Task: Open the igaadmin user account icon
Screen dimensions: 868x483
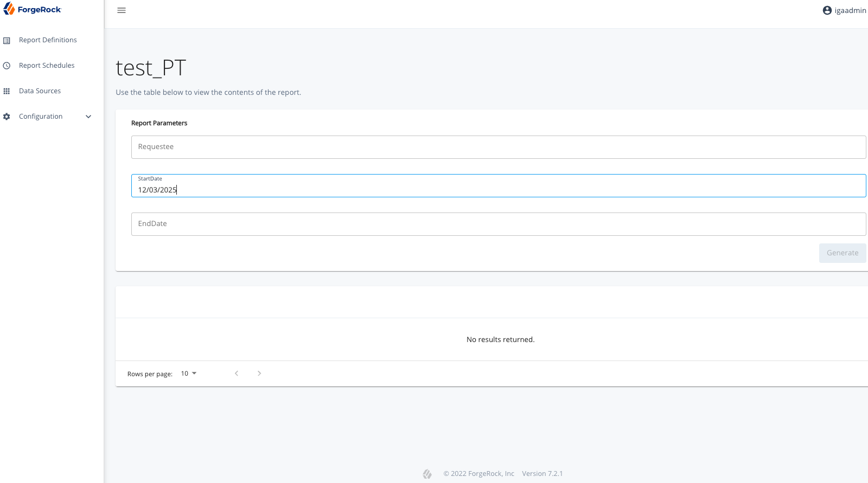Action: coord(827,10)
